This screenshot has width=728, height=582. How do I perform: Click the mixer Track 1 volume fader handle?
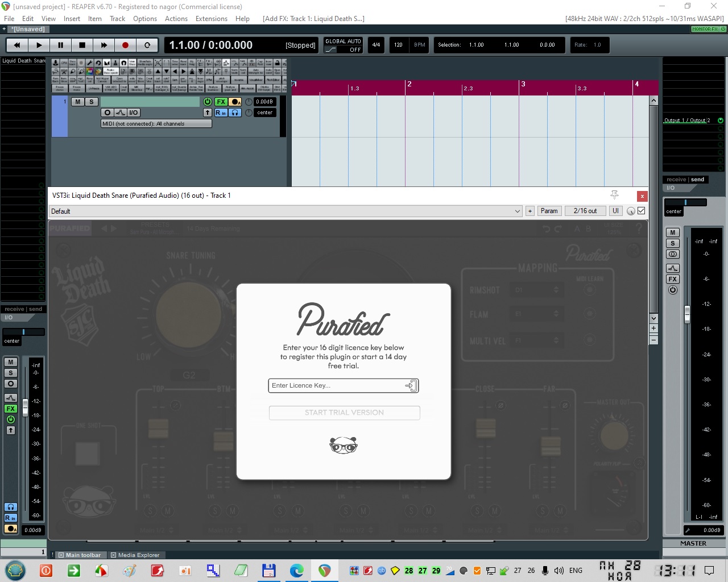click(x=25, y=408)
